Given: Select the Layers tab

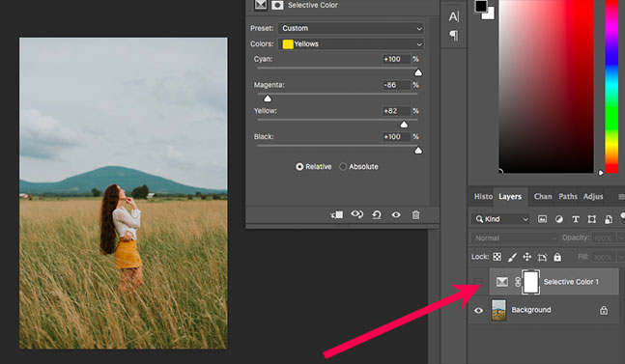Looking at the screenshot, I should (510, 197).
